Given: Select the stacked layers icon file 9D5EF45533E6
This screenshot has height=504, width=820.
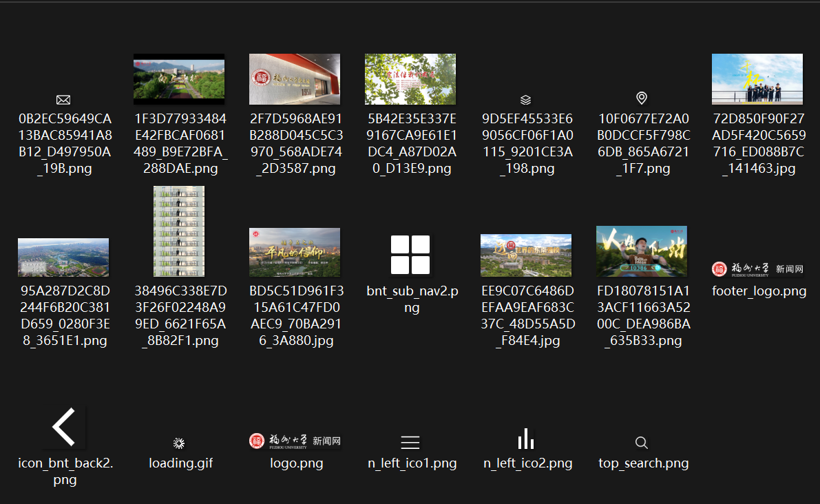Looking at the screenshot, I should [525, 100].
